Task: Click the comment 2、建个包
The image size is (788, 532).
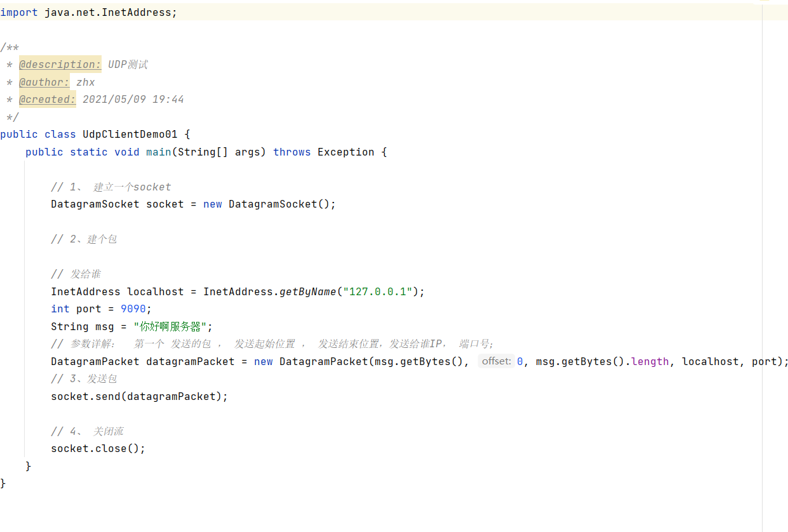Action: pyautogui.click(x=84, y=239)
